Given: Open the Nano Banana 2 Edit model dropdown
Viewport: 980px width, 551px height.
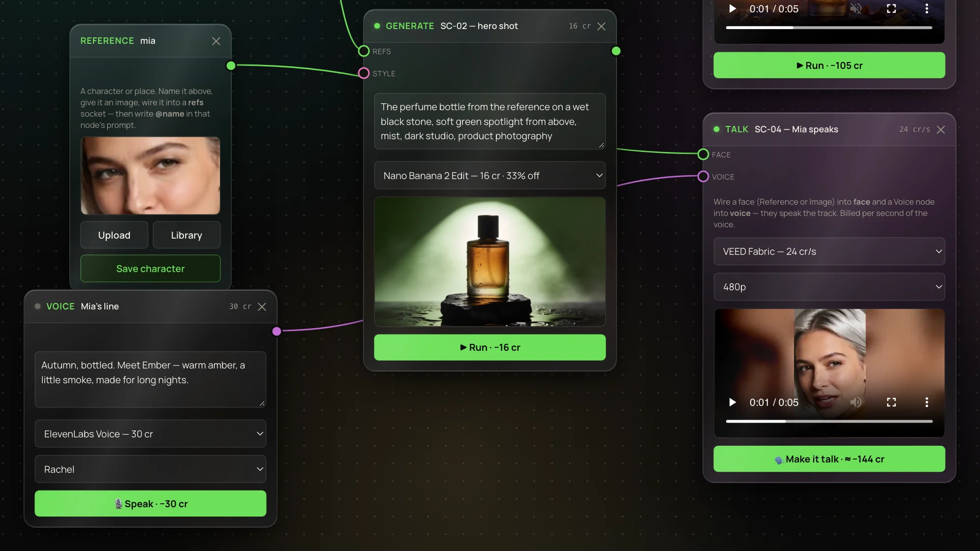Looking at the screenshot, I should coord(490,176).
